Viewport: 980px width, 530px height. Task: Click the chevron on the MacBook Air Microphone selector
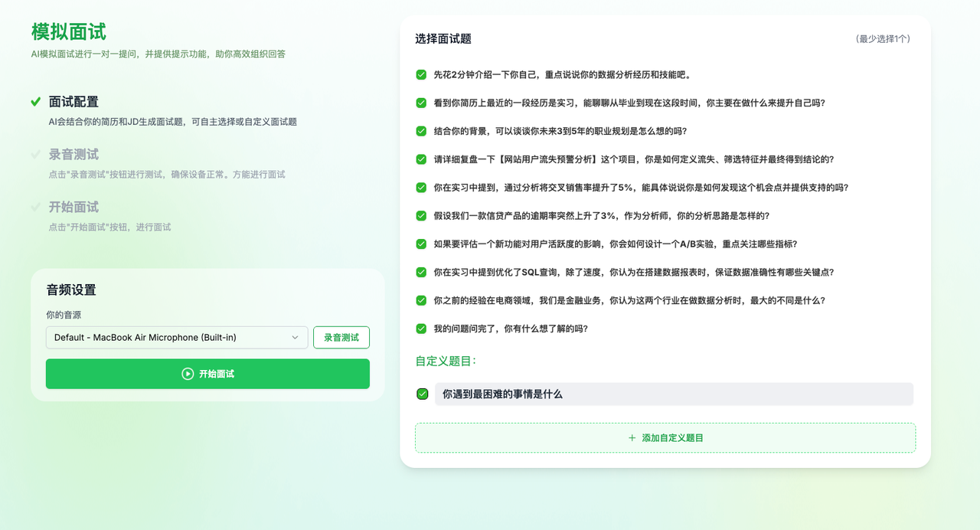(296, 337)
